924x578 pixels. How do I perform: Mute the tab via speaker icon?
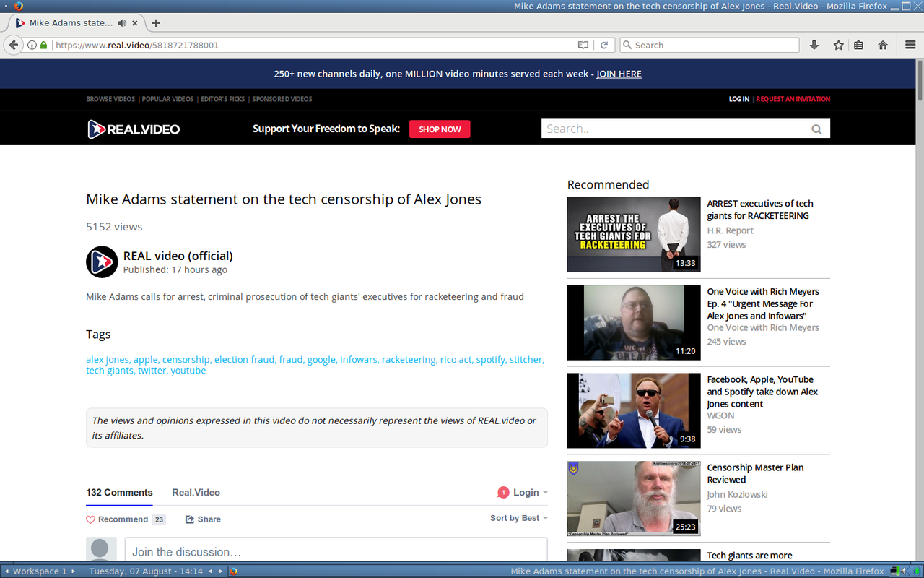click(122, 23)
